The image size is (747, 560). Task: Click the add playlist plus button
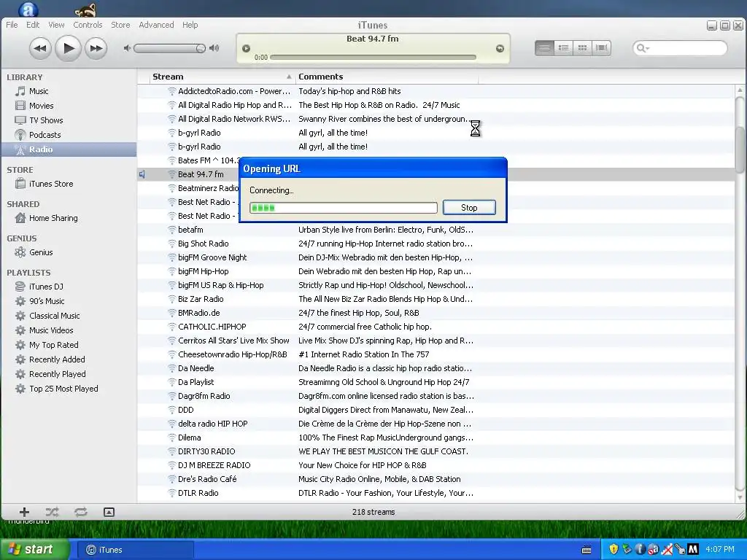tap(24, 512)
